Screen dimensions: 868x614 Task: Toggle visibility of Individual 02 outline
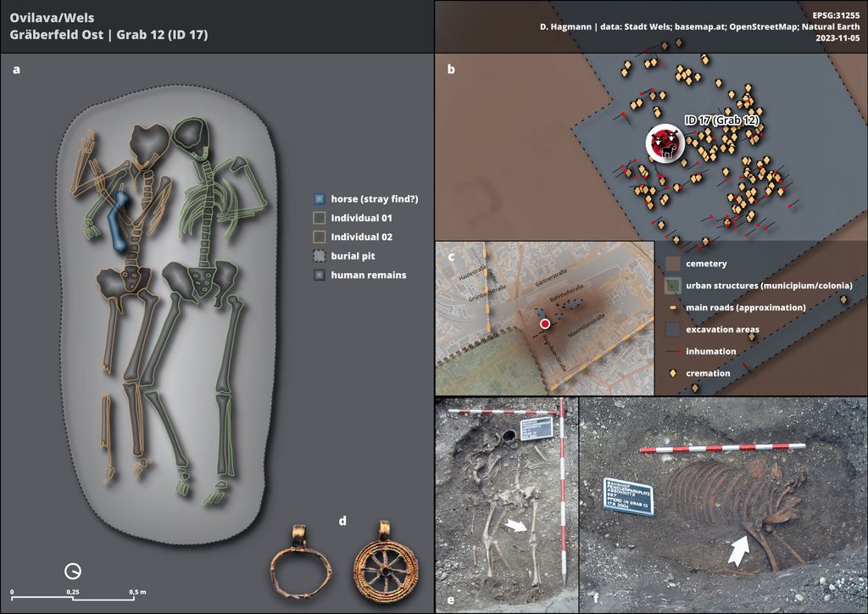[x=318, y=237]
